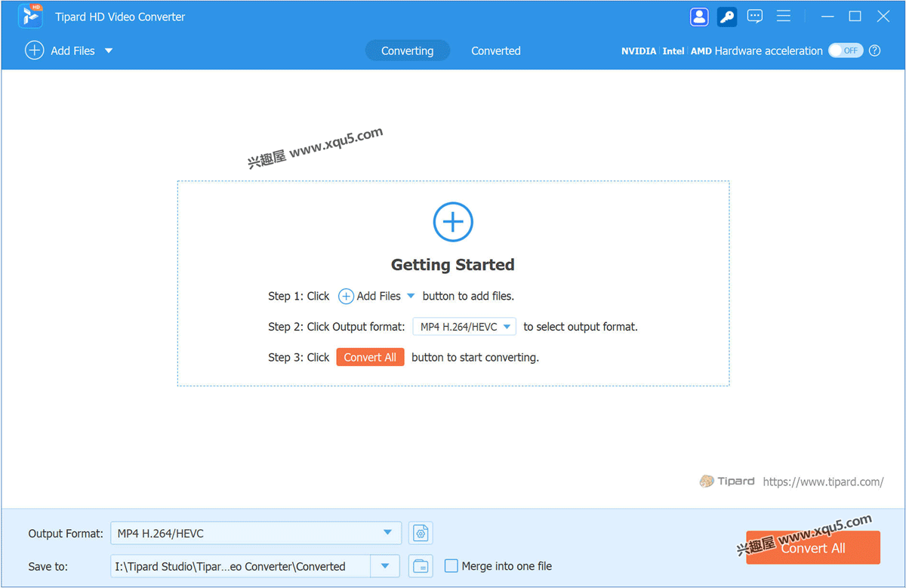This screenshot has height=588, width=906.
Task: Maximize the Tipard window
Action: [855, 17]
